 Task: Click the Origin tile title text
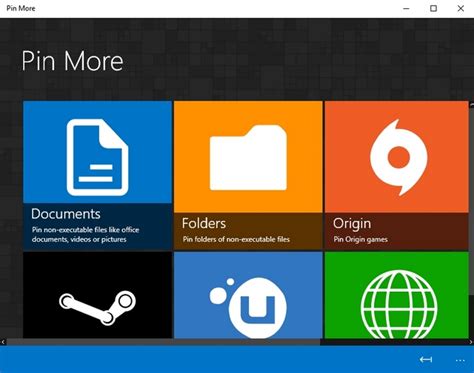click(352, 224)
